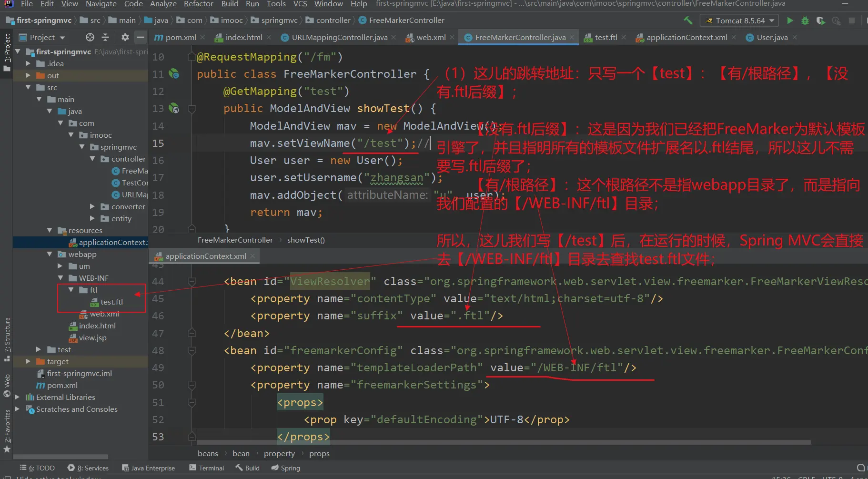This screenshot has width=868, height=479.
Task: Click the gutter bean icon on line 11
Action: pos(174,74)
